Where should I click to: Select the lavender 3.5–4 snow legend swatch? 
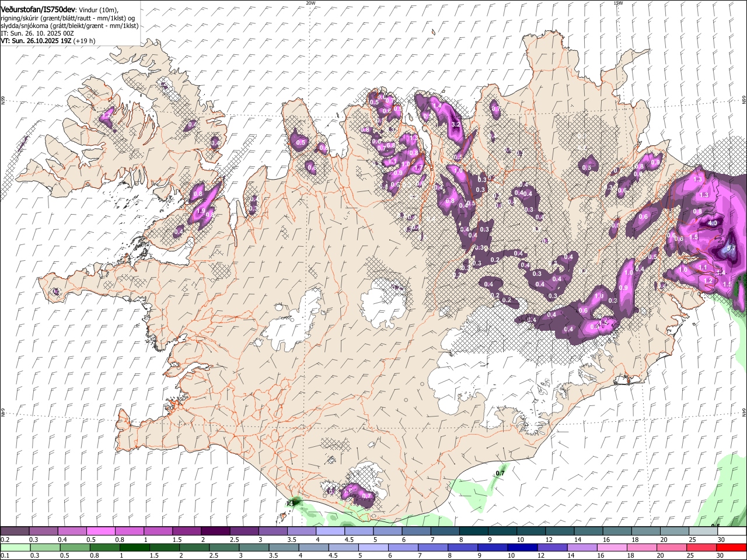coord(302,531)
